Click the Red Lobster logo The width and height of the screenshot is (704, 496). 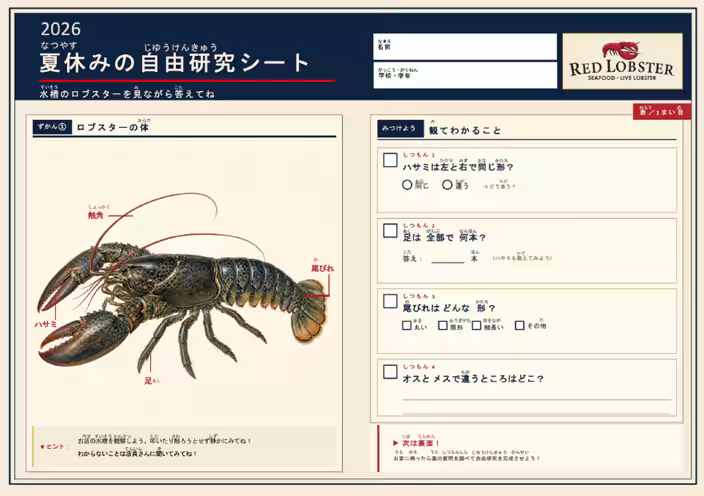tap(622, 61)
